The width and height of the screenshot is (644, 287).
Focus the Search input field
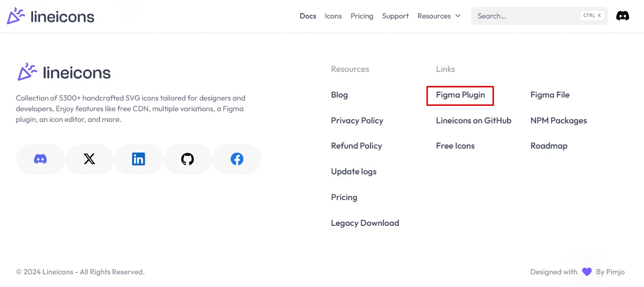coord(540,16)
